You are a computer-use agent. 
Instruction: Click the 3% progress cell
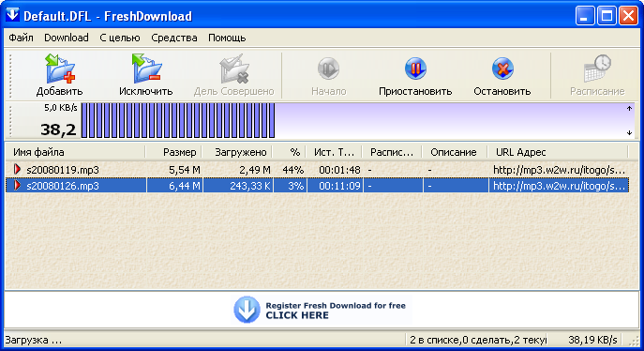(x=295, y=186)
